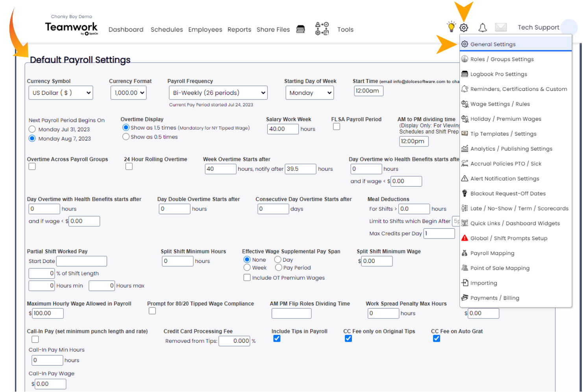583x392 pixels.
Task: Click the Blackout Request-Off Dates icon
Action: click(465, 194)
